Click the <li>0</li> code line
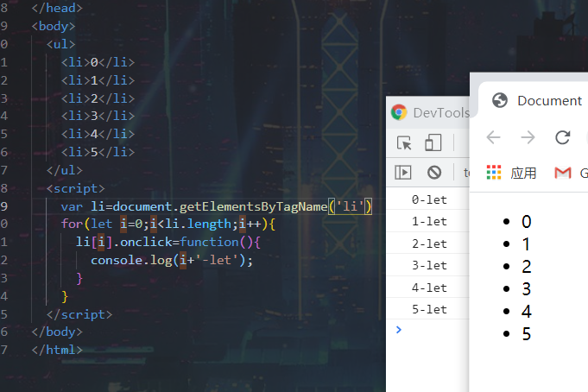Screen dimensions: 588x392 (98, 62)
